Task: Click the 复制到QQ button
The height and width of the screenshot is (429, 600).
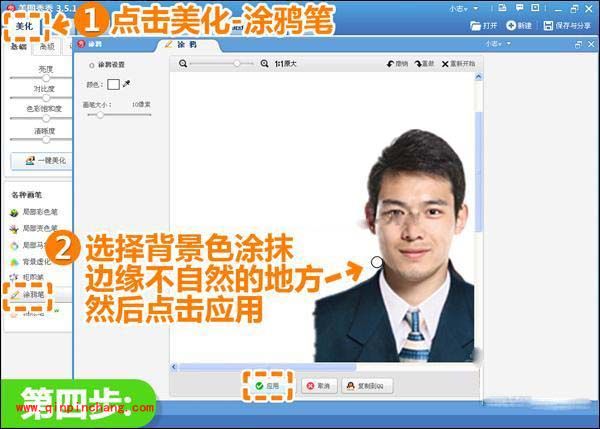Action: click(x=367, y=386)
